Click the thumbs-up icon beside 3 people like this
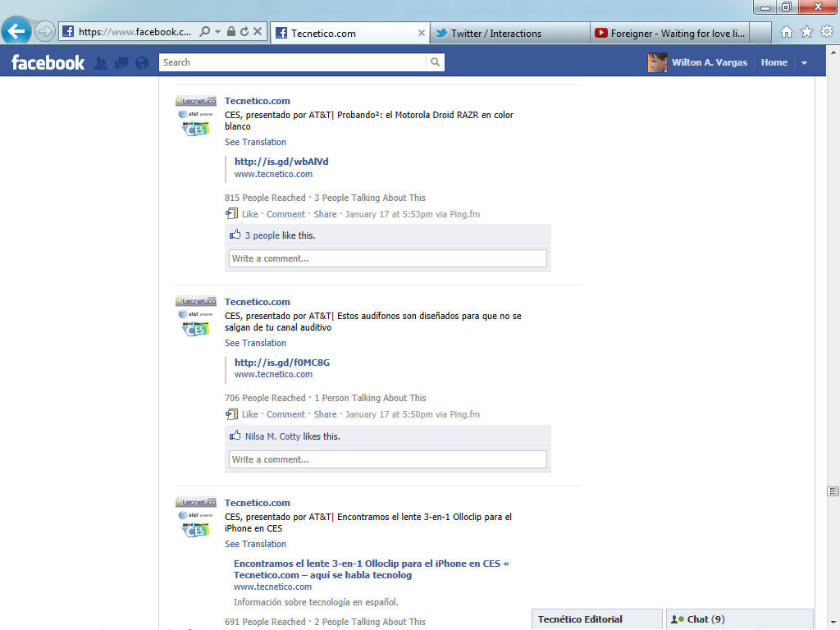This screenshot has height=630, width=840. tap(235, 235)
